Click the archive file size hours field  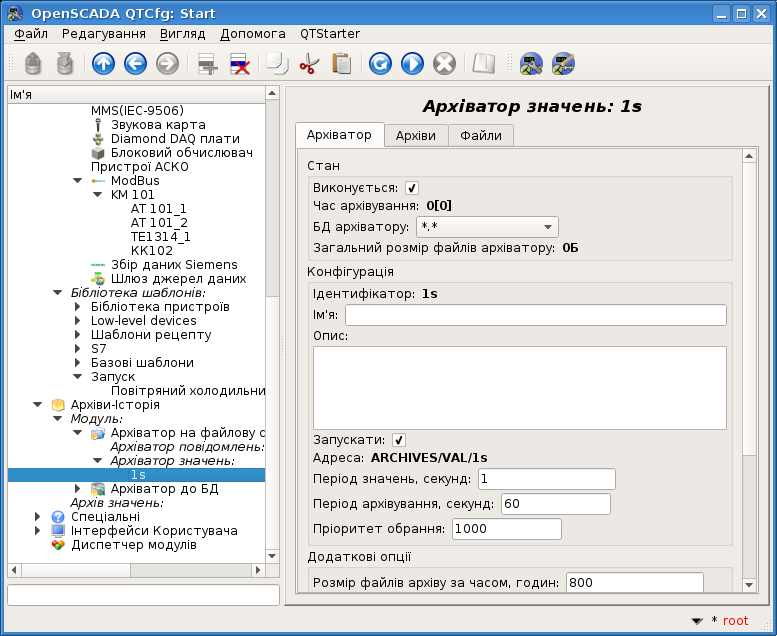coord(634,582)
